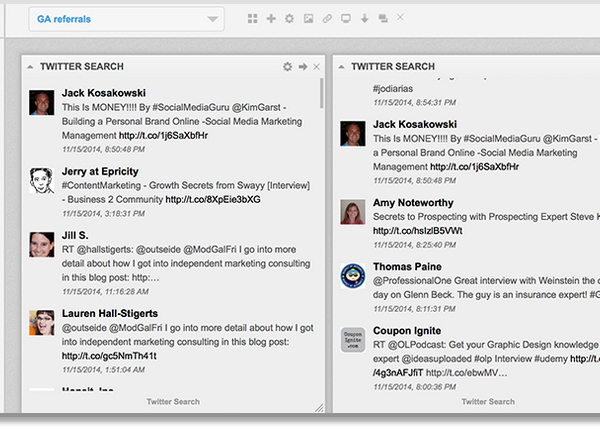
Task: Click the left widget's vertical scrollbar
Action: tap(321, 95)
